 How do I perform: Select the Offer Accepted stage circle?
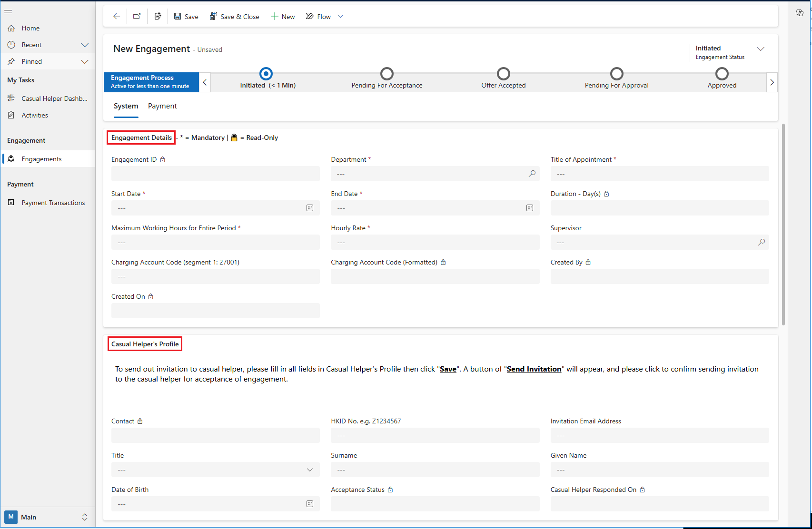click(503, 74)
